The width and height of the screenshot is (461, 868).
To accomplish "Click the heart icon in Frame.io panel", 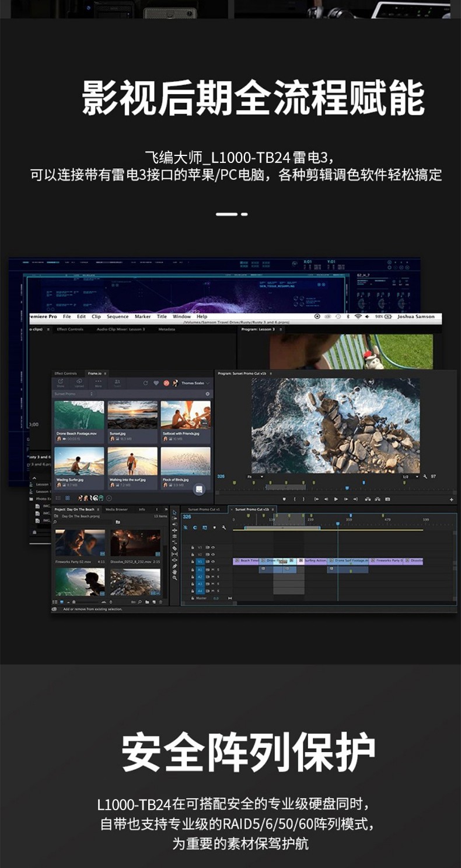I will [156, 383].
